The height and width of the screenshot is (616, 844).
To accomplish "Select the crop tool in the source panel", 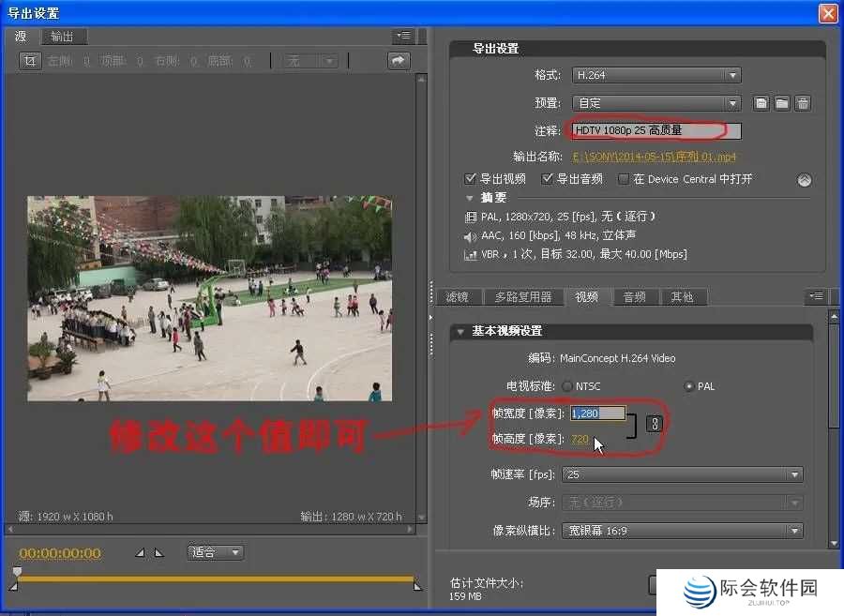I will (x=31, y=61).
